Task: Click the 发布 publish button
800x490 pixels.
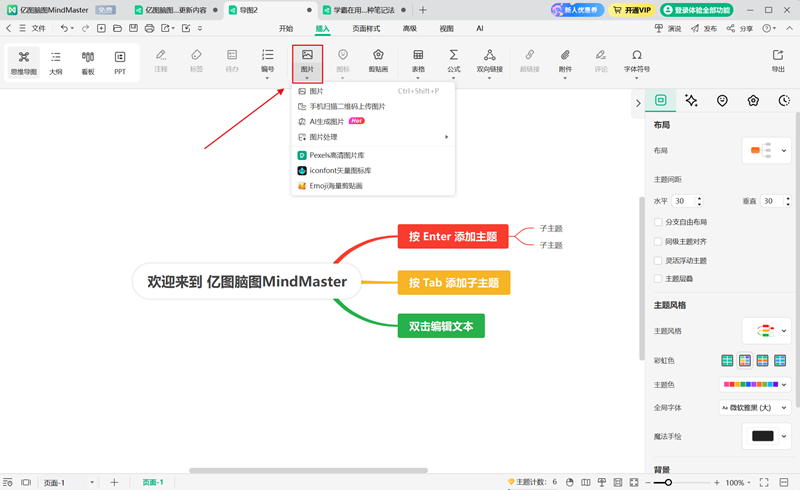Action: [704, 29]
